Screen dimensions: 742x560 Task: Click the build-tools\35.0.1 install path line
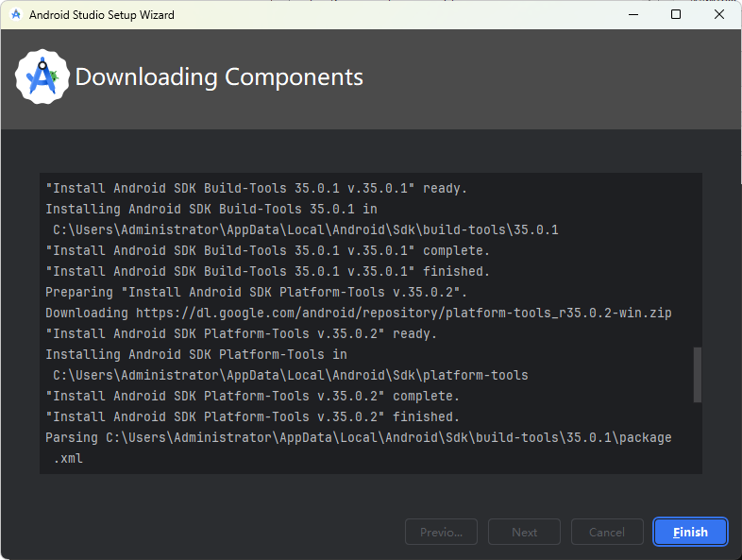pos(305,230)
